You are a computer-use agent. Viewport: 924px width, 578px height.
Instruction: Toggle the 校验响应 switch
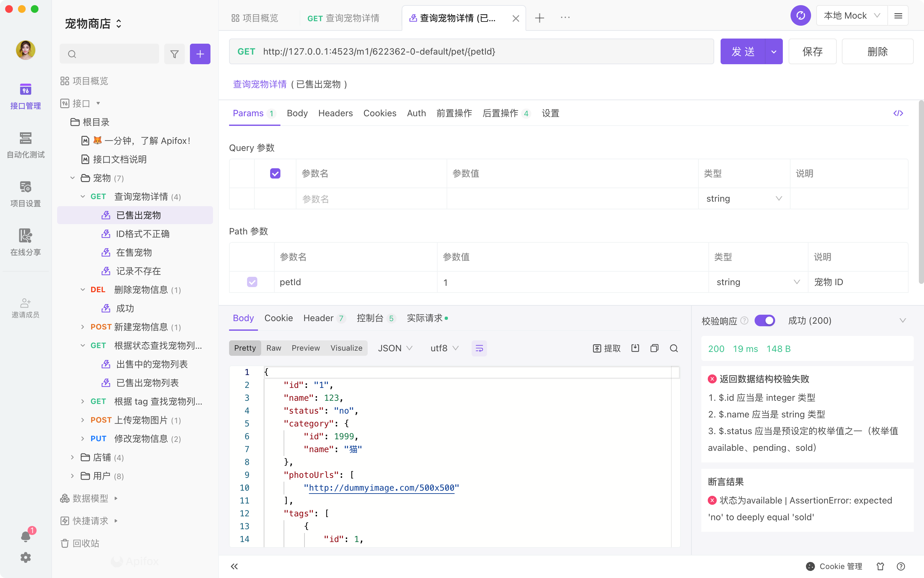765,320
